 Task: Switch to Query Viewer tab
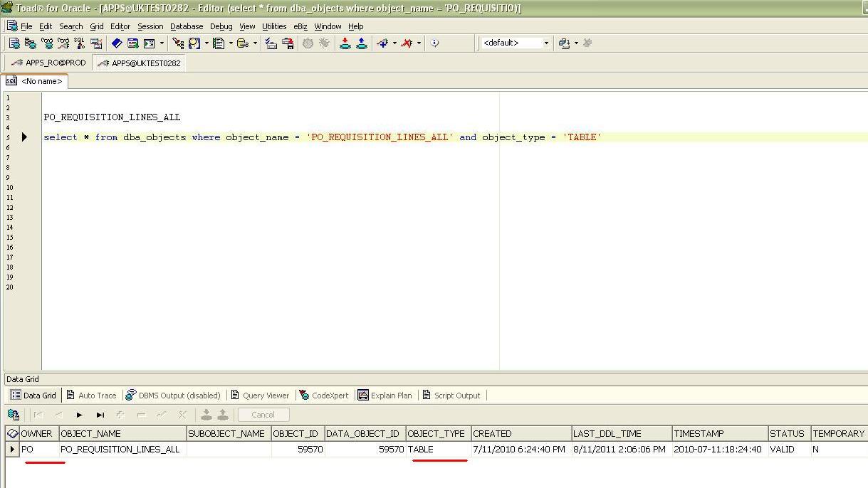click(260, 396)
